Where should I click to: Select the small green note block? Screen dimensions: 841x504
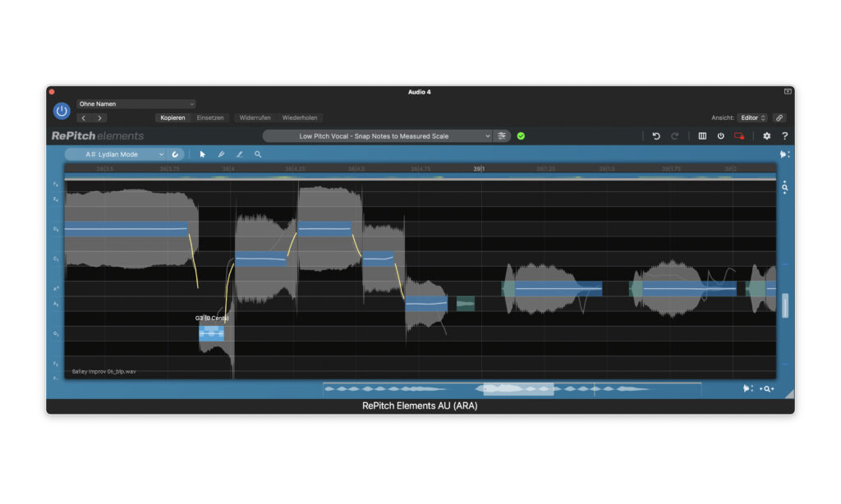(466, 304)
